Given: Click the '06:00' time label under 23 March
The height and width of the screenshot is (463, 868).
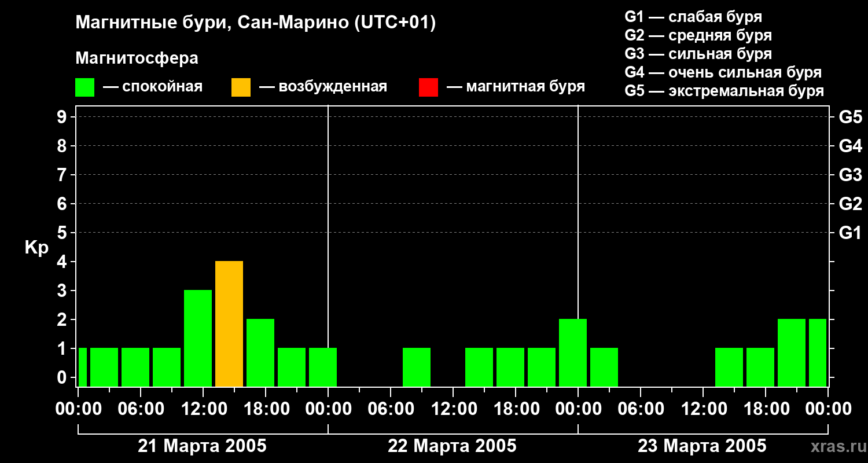Looking at the screenshot, I should (x=641, y=409).
